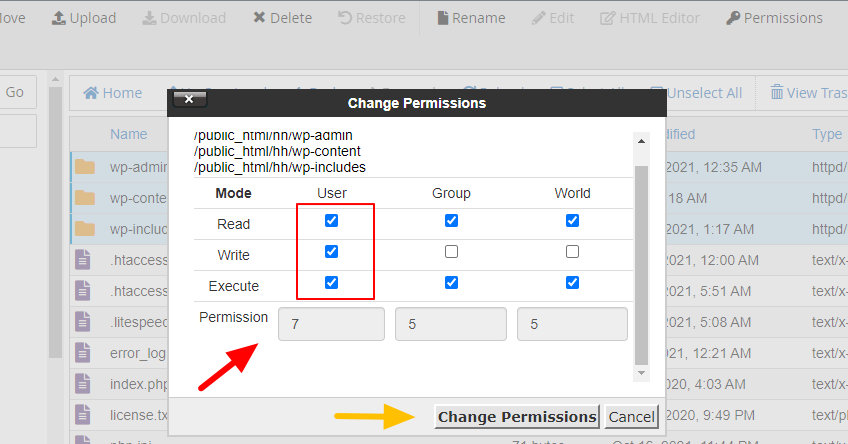Open the Permissions tool in toolbar
The image size is (848, 444).
[733, 18]
